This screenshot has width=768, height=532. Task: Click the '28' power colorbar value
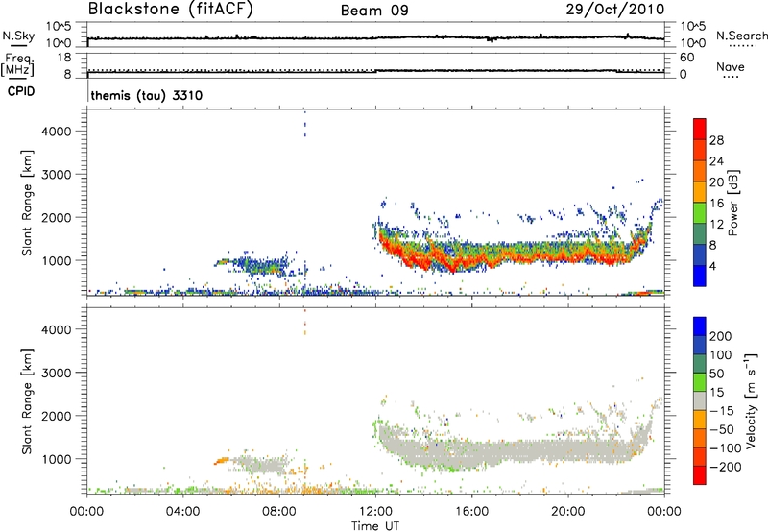[x=716, y=140]
